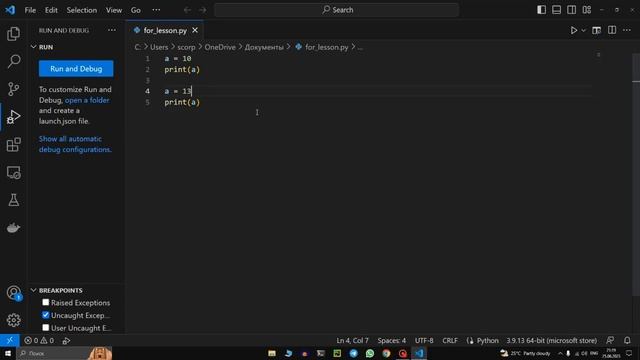Close the for_lesson.py tab

(195, 30)
